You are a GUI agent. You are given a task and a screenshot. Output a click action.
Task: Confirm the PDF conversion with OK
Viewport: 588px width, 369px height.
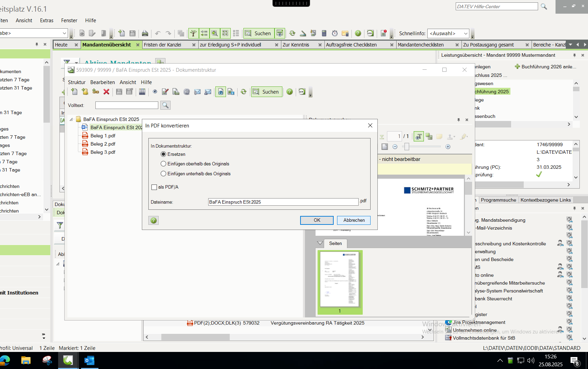(317, 220)
